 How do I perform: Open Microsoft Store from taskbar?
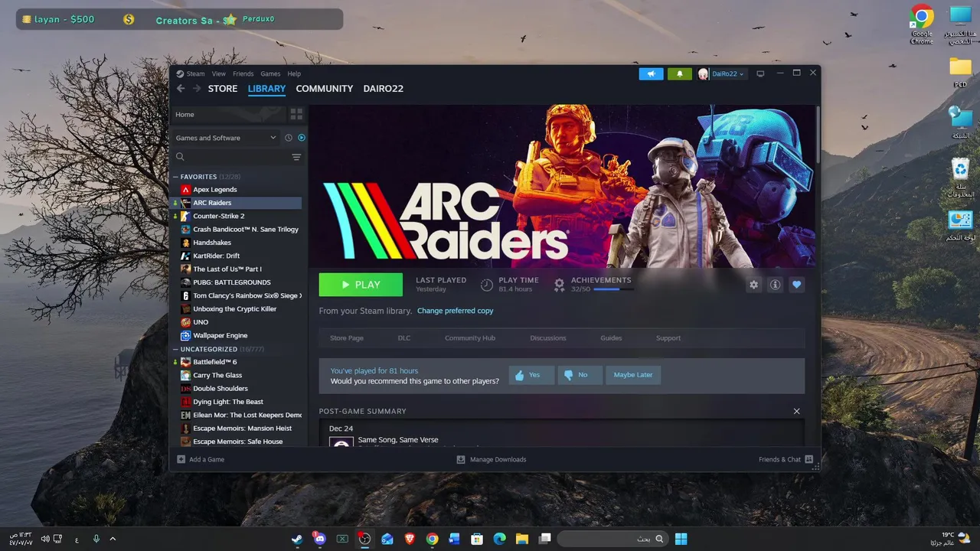(x=477, y=539)
